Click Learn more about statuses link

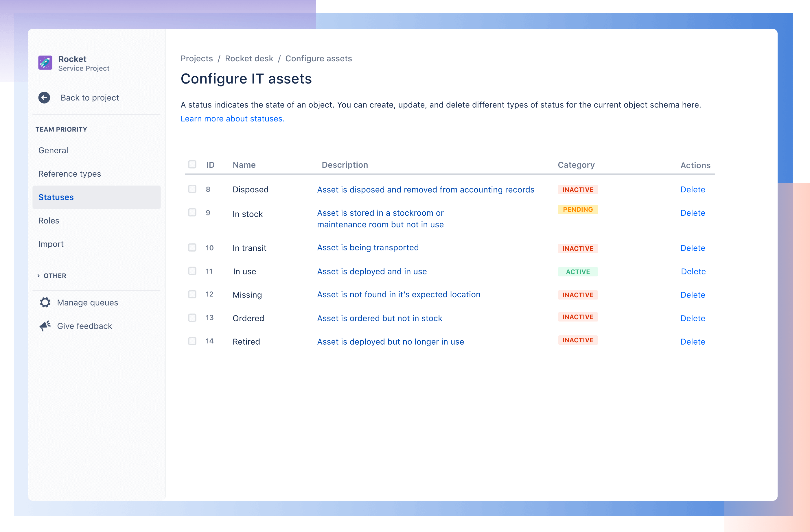[231, 118]
